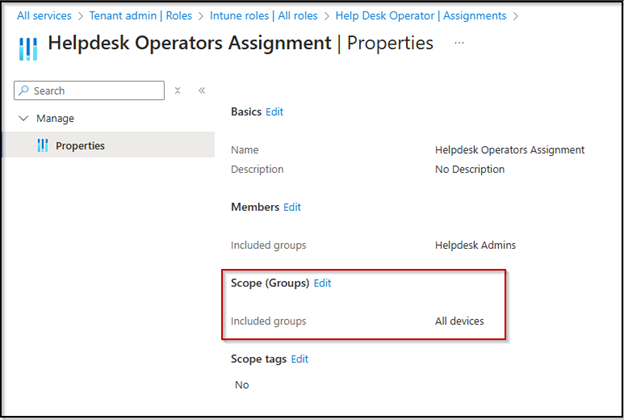Select the Helpdesk Admins group value
The height and width of the screenshot is (420, 624).
(475, 245)
